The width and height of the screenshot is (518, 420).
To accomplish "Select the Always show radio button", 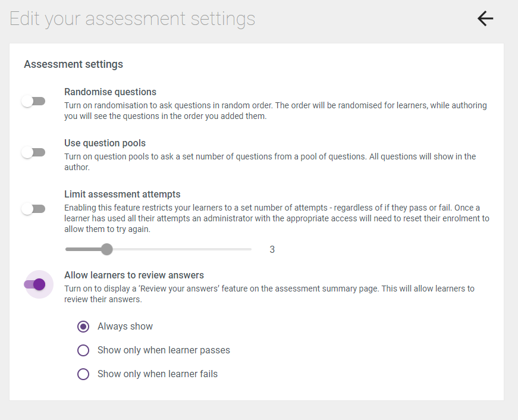I will (x=83, y=326).
